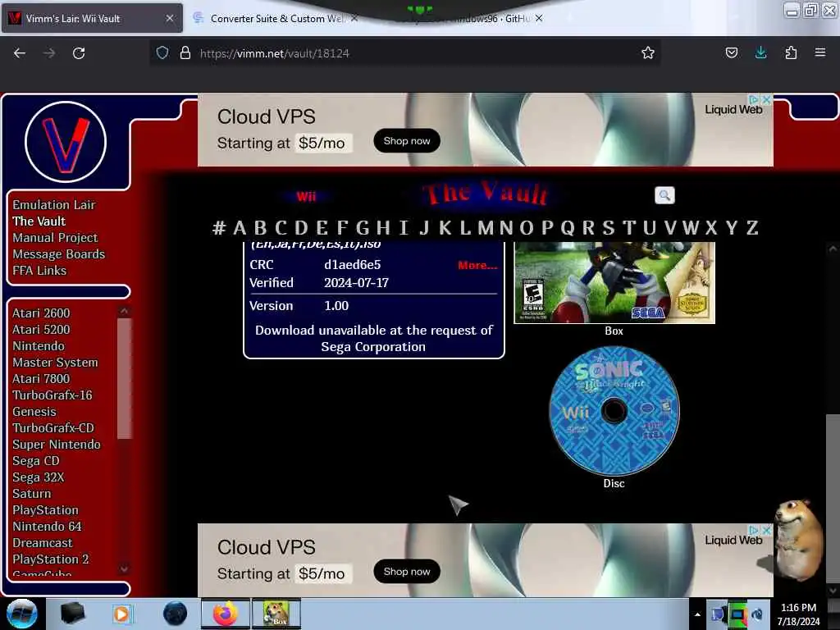The width and height of the screenshot is (840, 630).
Task: Switch to the Converter Suite tab
Action: [277, 18]
